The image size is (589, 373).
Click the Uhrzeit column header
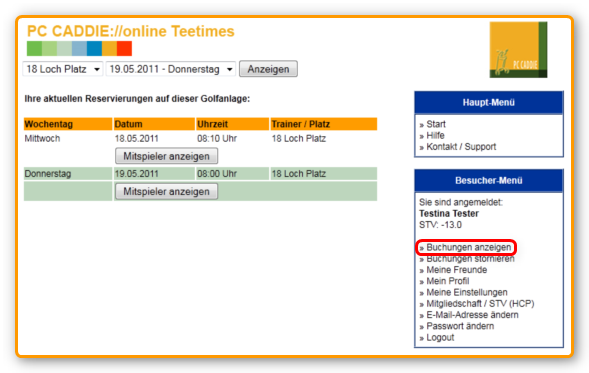(233, 124)
